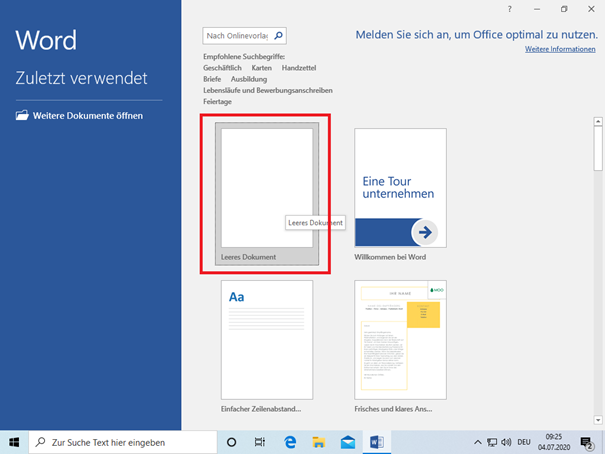Click the search magnifier icon for online templates
Image resolution: width=605 pixels, height=454 pixels.
pyautogui.click(x=279, y=36)
